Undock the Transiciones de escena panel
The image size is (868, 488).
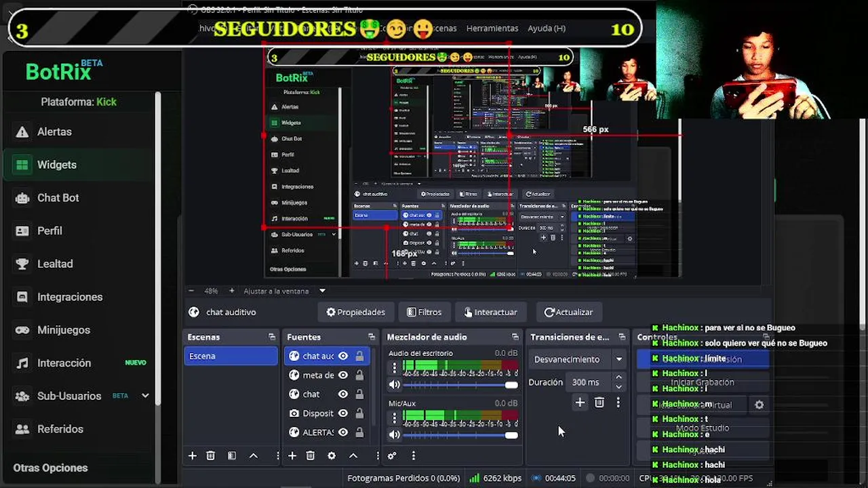622,337
